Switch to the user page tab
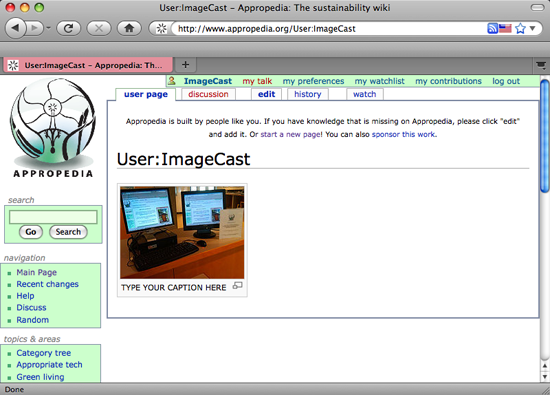This screenshot has height=395, width=550. [146, 94]
